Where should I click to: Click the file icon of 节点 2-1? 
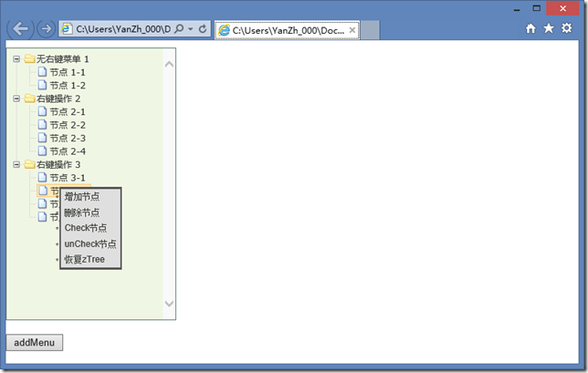tap(43, 111)
